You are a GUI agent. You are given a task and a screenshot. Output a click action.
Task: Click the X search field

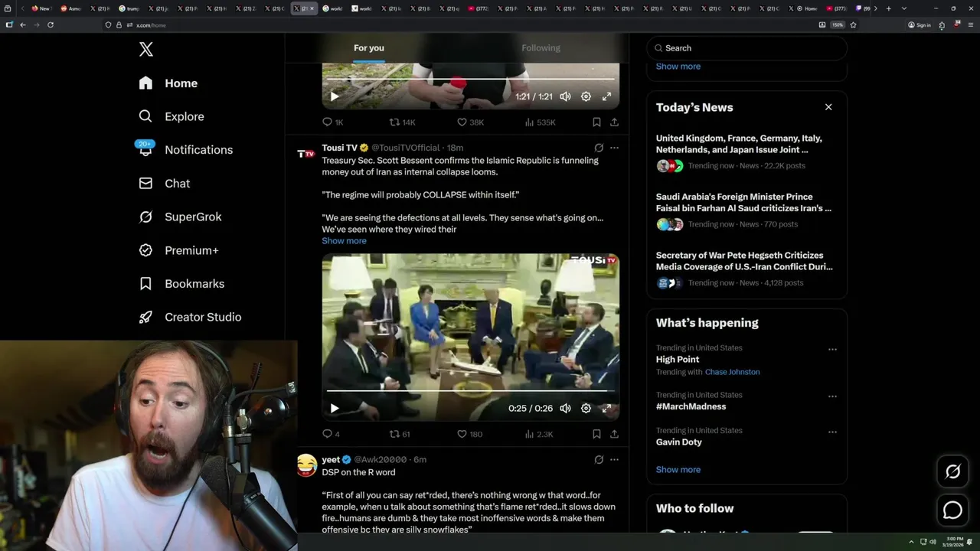pyautogui.click(x=746, y=48)
